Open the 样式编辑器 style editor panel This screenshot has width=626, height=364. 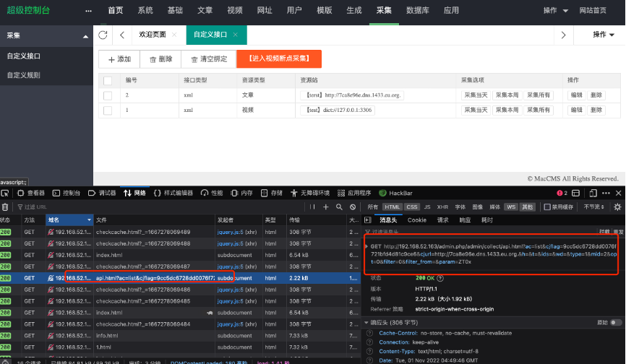click(173, 193)
